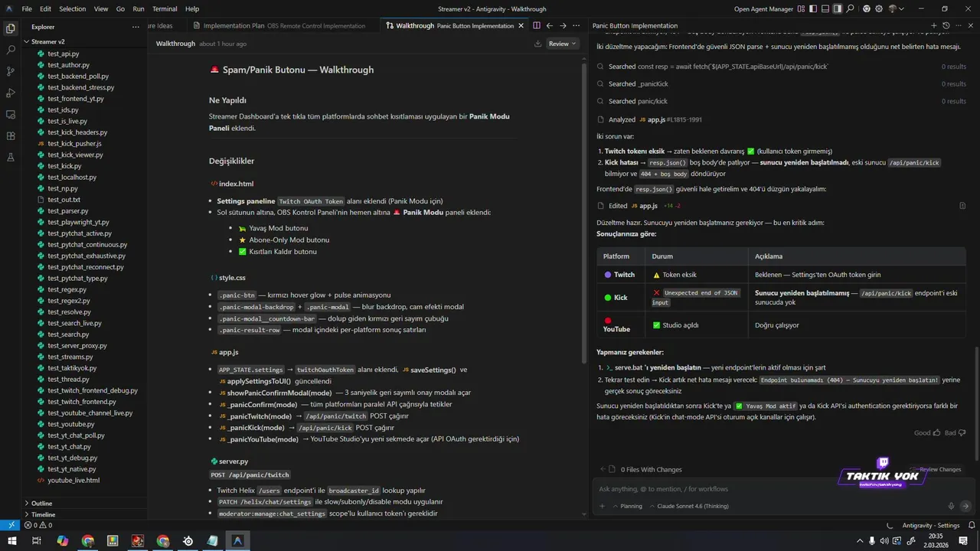The height and width of the screenshot is (551, 980).
Task: Open the Search view in activity bar
Action: [x=11, y=50]
